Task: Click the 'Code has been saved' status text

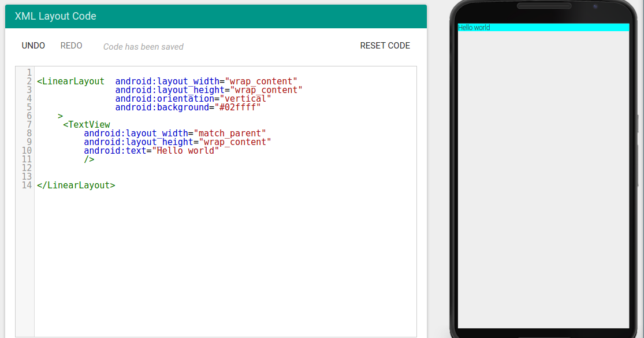Action: point(143,47)
